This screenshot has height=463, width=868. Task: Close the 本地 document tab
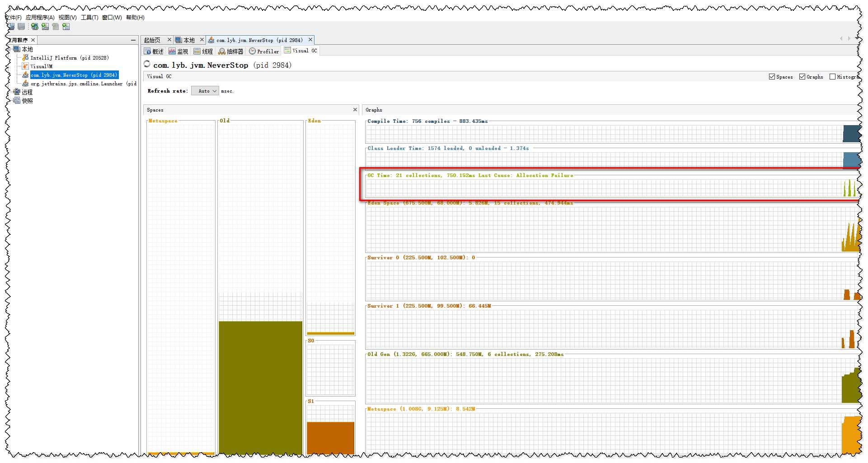(202, 40)
